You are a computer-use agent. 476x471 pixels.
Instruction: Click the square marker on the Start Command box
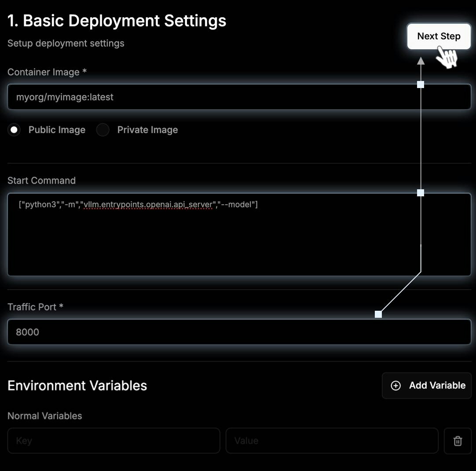(421, 192)
